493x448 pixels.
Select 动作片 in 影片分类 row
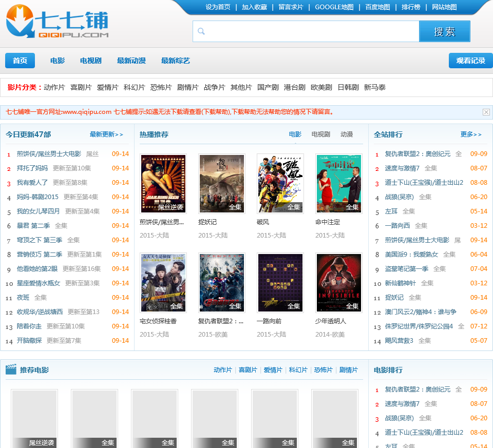click(54, 87)
